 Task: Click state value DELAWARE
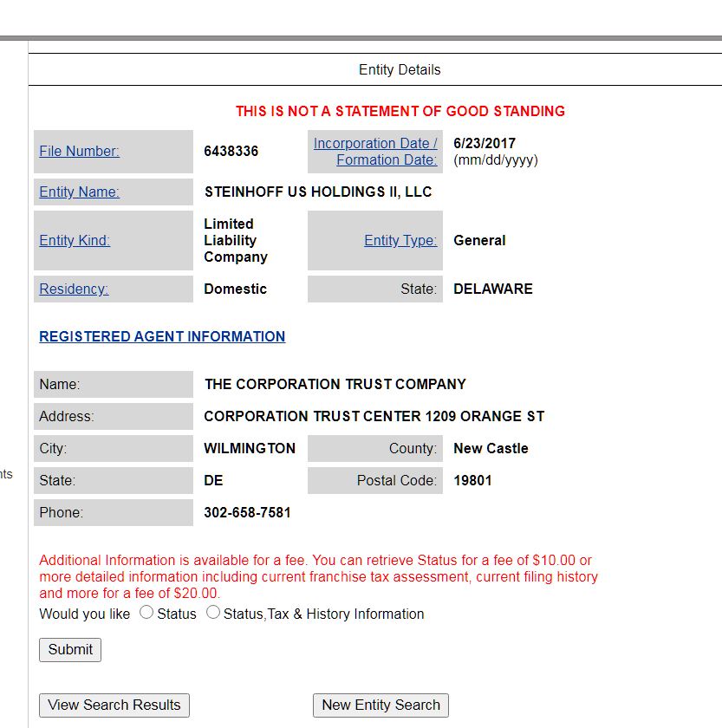click(493, 289)
